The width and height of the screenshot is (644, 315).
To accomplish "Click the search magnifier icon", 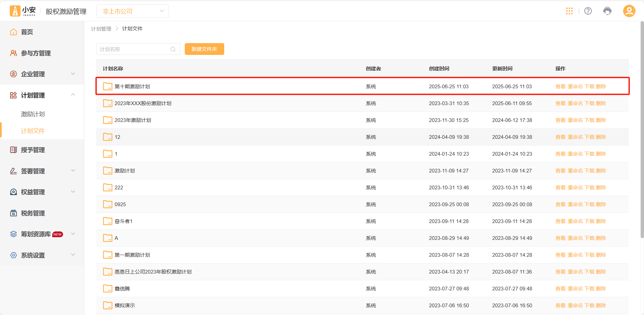I will 173,49.
